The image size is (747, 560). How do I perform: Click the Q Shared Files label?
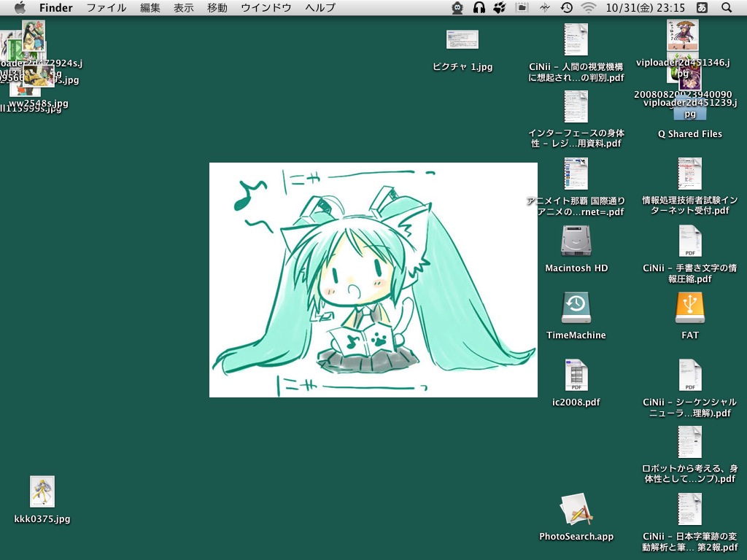pyautogui.click(x=690, y=134)
